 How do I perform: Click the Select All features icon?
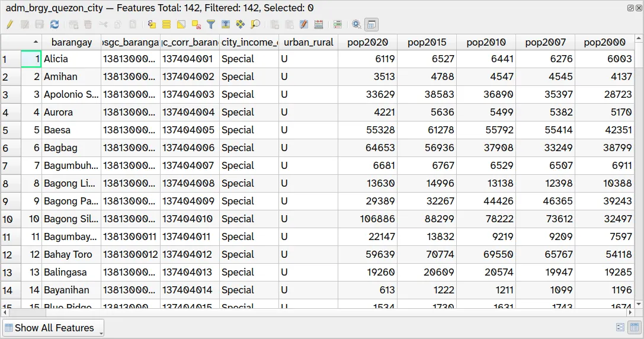(166, 24)
